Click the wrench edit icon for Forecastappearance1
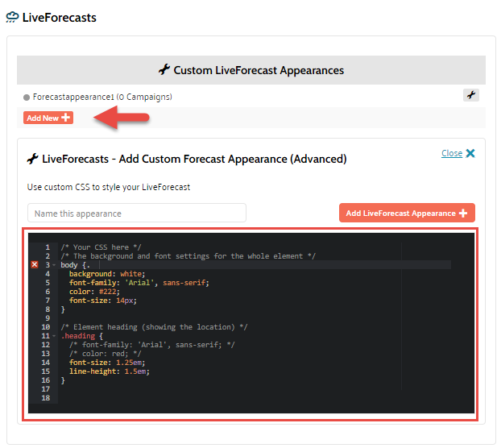Image resolution: width=497 pixels, height=448 pixels. tap(471, 95)
